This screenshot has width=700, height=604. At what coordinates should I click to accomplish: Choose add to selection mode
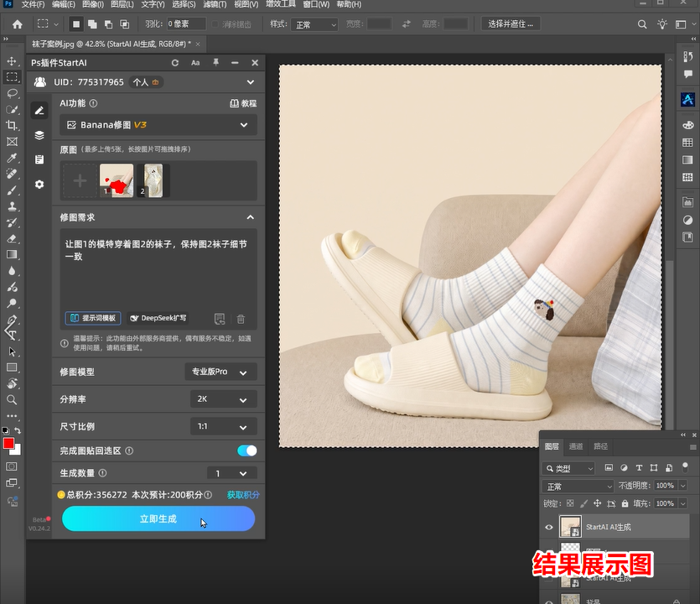click(92, 24)
